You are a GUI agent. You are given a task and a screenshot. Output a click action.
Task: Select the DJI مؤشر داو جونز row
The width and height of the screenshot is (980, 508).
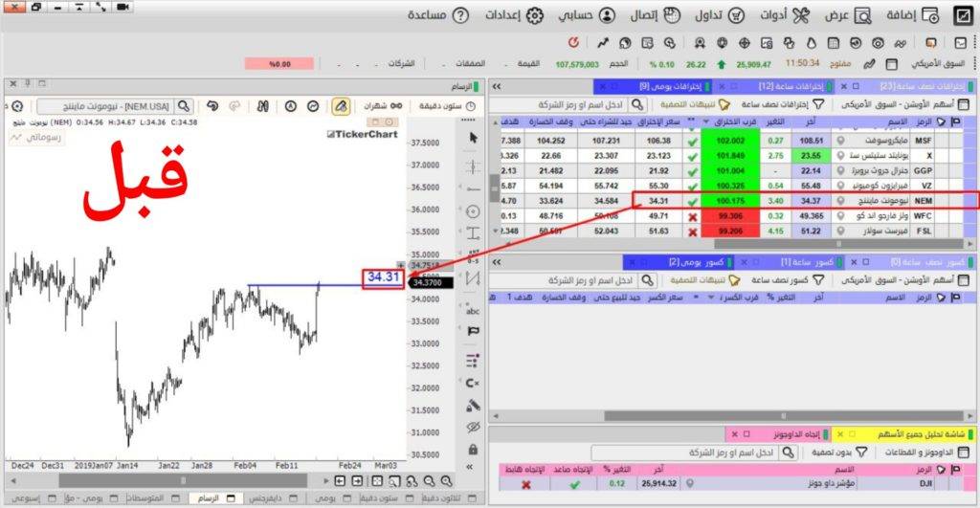(x=732, y=484)
